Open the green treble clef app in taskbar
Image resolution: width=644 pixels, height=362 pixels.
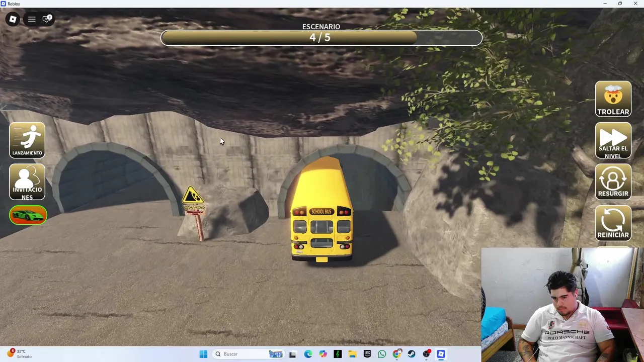click(x=338, y=354)
